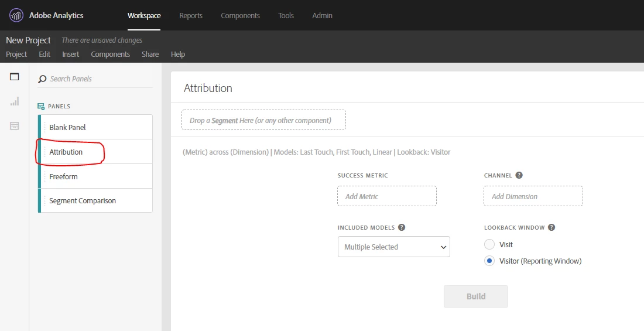Viewport: 644px width, 331px height.
Task: Open the Share menu
Action: (150, 54)
